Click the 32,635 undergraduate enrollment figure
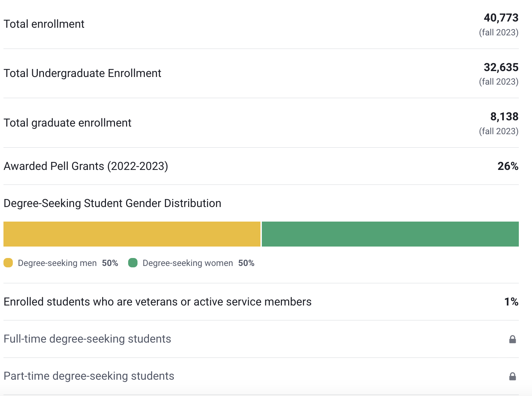532x396 pixels. [501, 67]
